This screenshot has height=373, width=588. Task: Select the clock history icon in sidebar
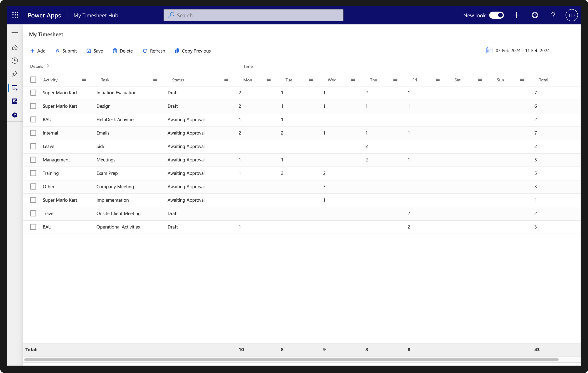[x=15, y=60]
